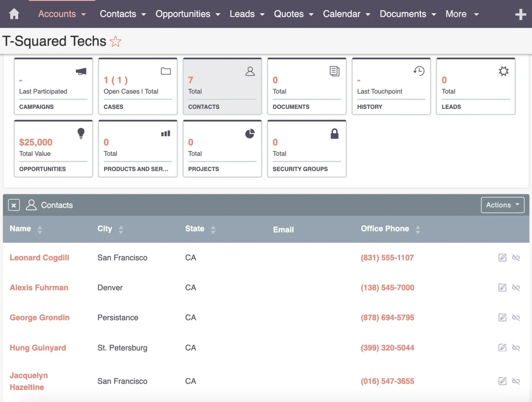Edit Leonard Cogdill with the pencil icon
The width and height of the screenshot is (532, 402).
[x=502, y=257]
